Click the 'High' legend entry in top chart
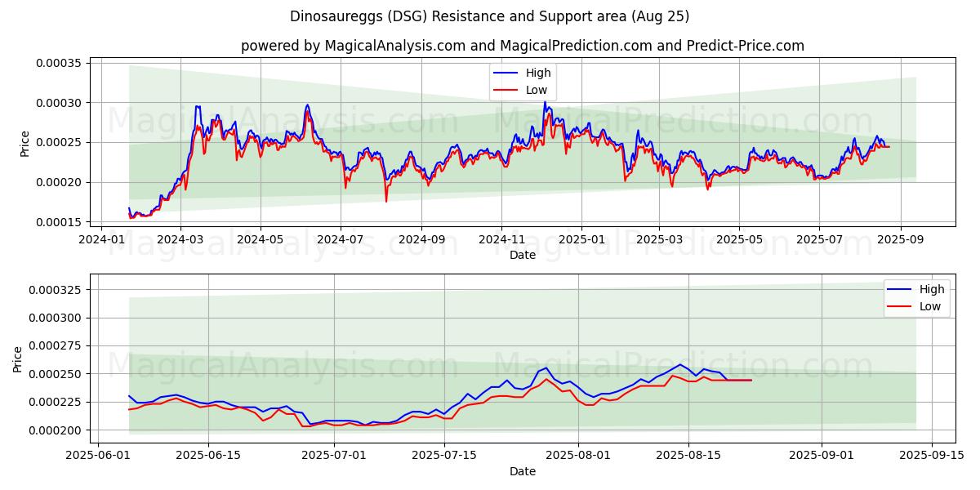 tap(522, 73)
